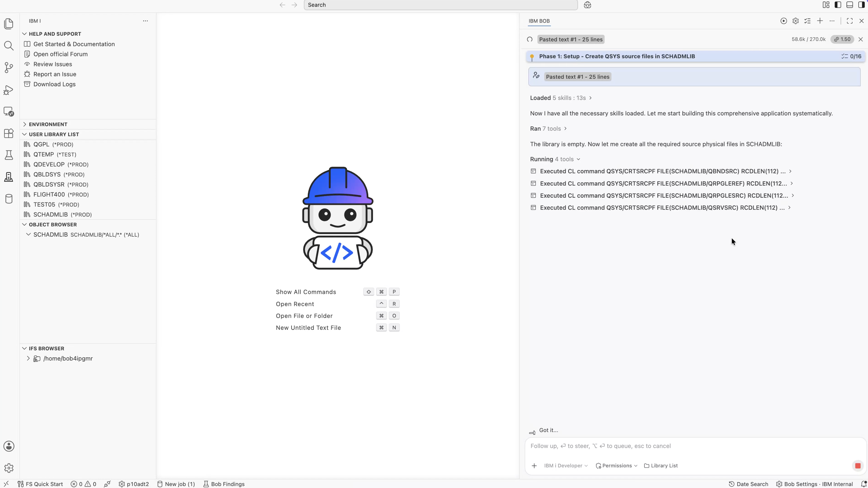Click FS Quick Start in status bar
The width and height of the screenshot is (868, 488).
click(40, 484)
